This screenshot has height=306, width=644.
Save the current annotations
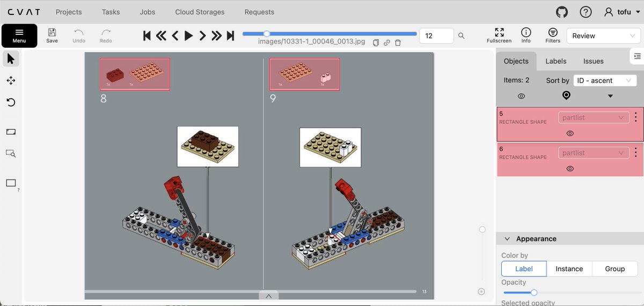pos(52,35)
